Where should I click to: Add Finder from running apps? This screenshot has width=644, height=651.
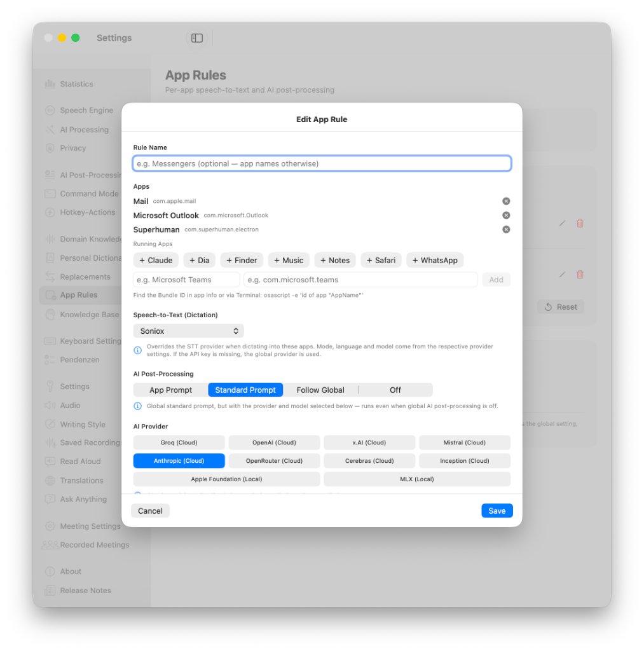[x=242, y=260]
